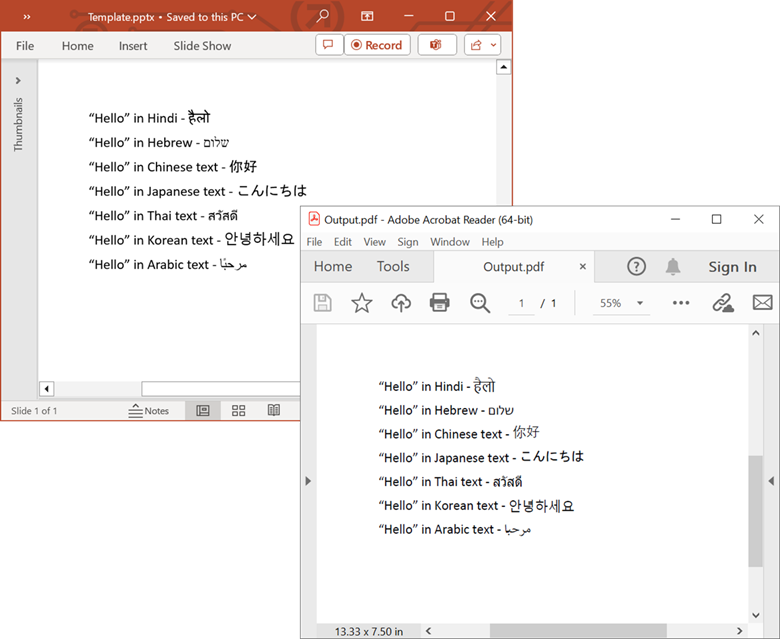The image size is (780, 639).
Task: Open PowerPoint ribbon display options icon
Action: [x=367, y=16]
